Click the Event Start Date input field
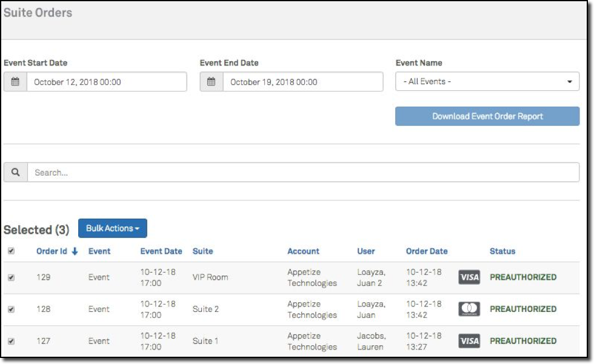This screenshot has width=594, height=364. pos(106,82)
